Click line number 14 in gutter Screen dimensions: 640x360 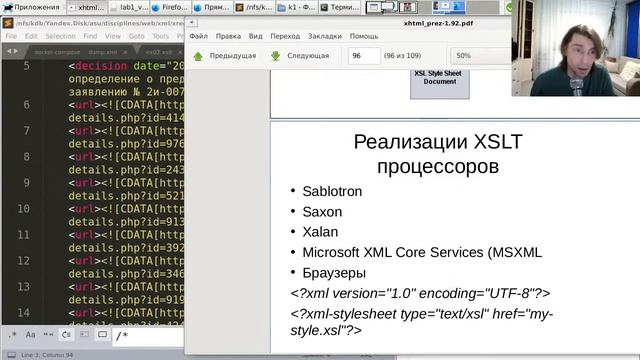click(23, 313)
